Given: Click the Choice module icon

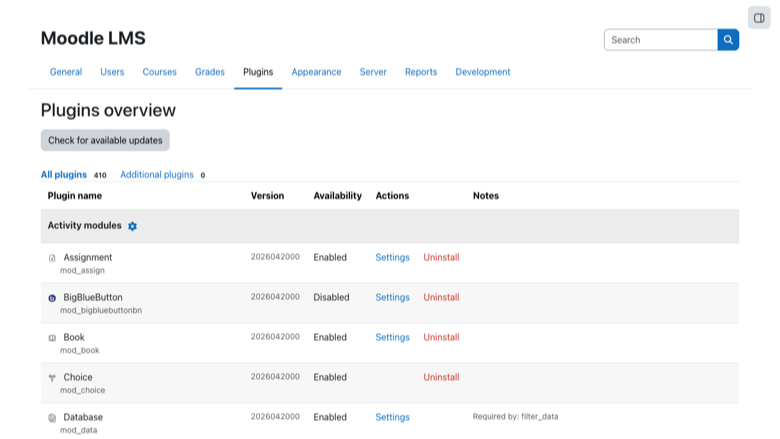Looking at the screenshot, I should click(52, 378).
